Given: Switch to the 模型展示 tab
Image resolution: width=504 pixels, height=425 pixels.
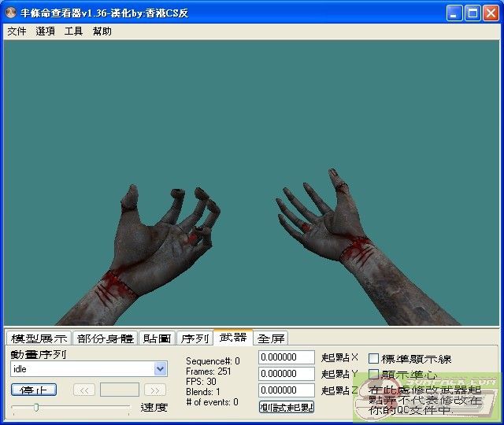Looking at the screenshot, I should (x=39, y=338).
